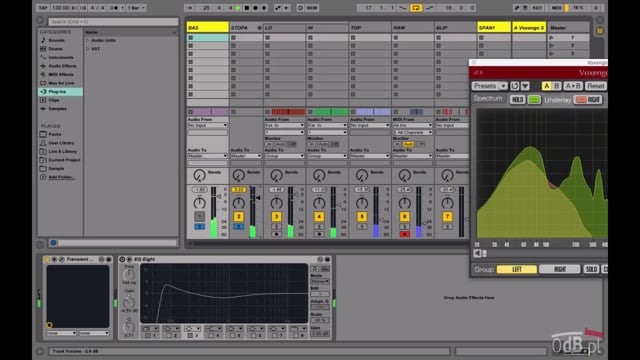
Task: Select Sounds category in browser
Action: [56, 40]
